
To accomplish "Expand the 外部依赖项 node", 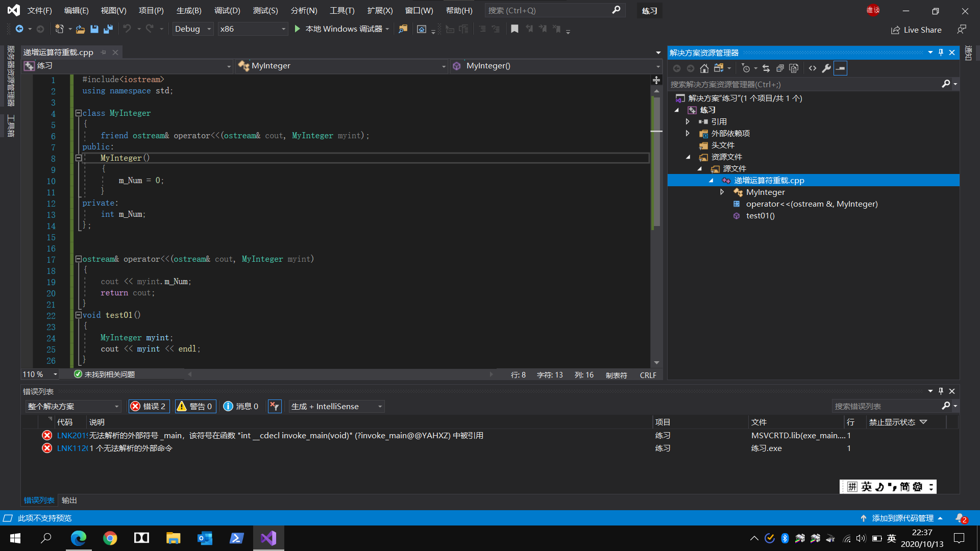I will click(688, 133).
